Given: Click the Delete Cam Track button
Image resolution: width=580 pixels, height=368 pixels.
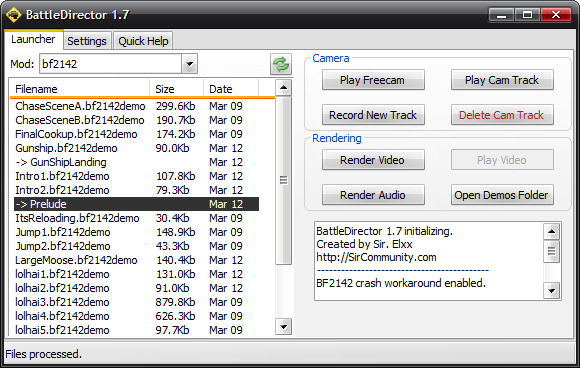Looking at the screenshot, I should tap(502, 115).
